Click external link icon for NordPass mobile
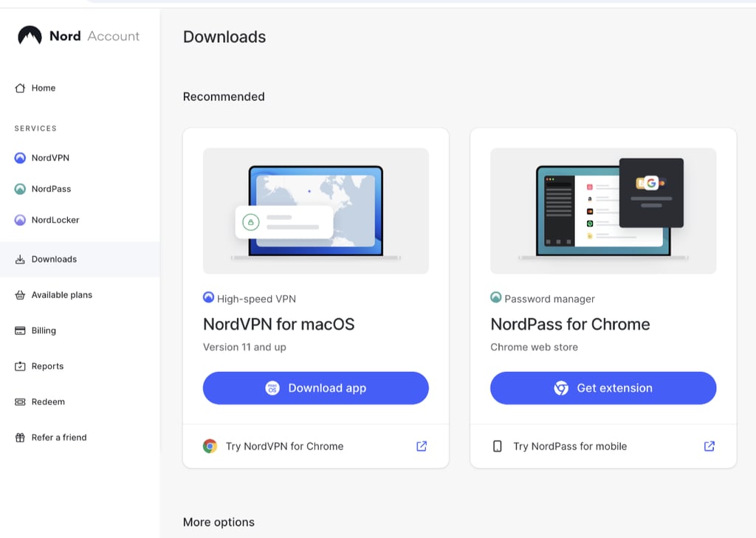Image resolution: width=756 pixels, height=538 pixels. coord(709,446)
